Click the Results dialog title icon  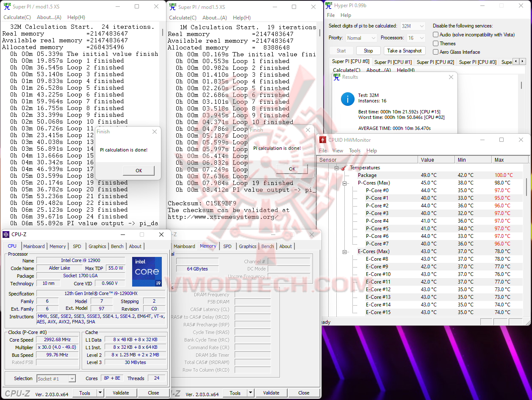point(337,77)
